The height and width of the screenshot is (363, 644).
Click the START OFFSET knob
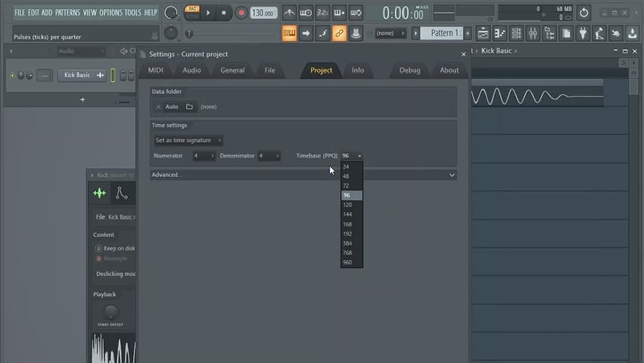[x=110, y=312]
